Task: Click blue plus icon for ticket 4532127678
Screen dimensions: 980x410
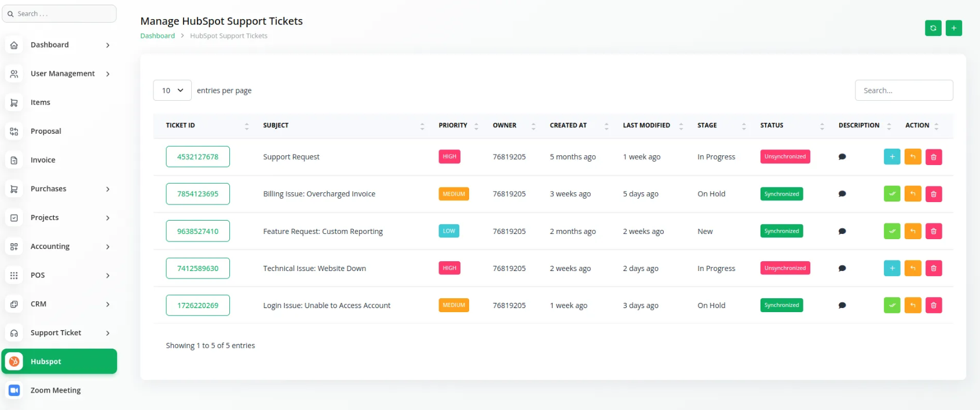Action: (892, 157)
